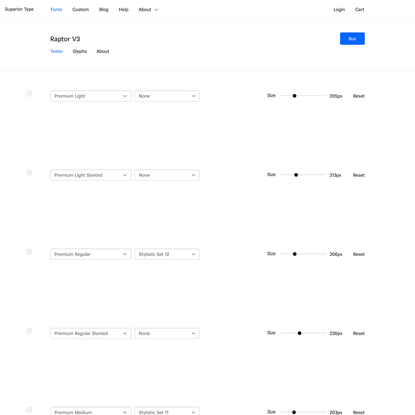Go to the Login page
Screen dimensions: 415x415
click(339, 10)
